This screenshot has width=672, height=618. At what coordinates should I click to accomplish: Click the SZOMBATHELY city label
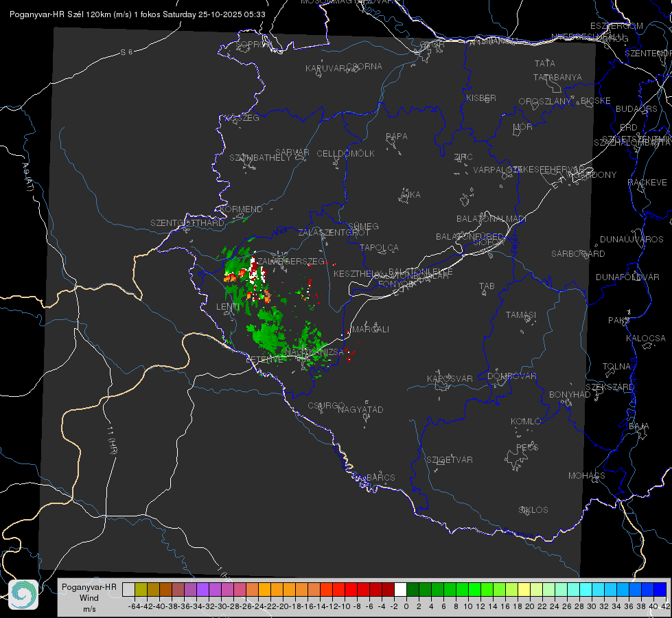[260, 158]
